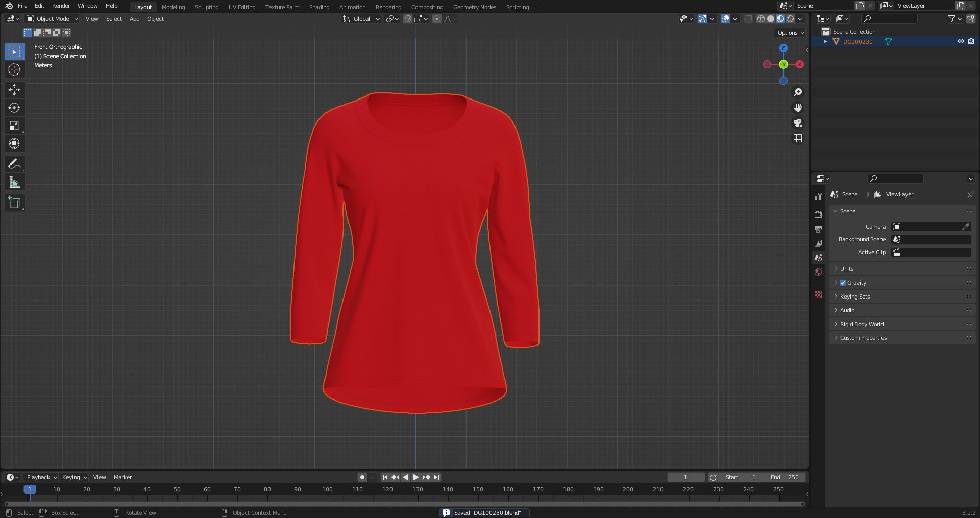Open the Render properties tab

pos(818,214)
